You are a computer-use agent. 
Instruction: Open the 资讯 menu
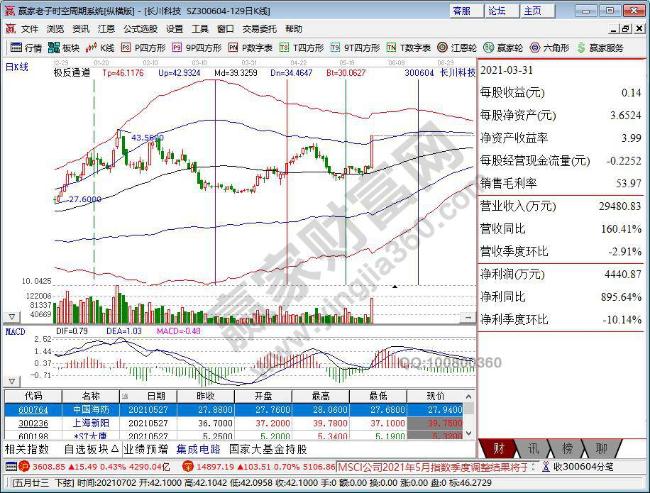coord(80,29)
